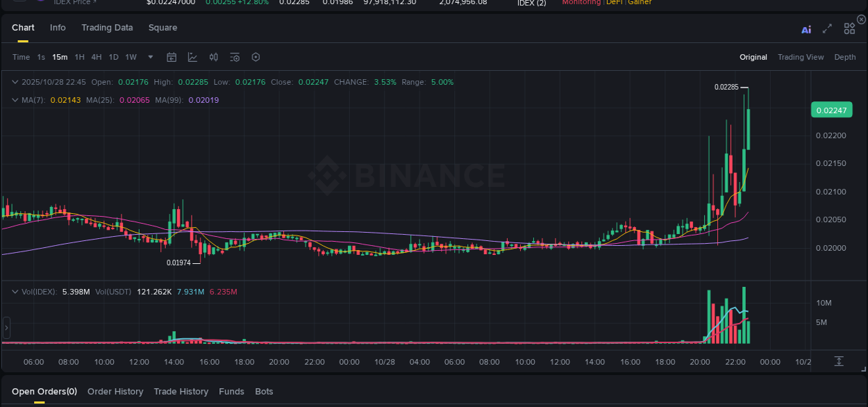Expand chart to fullscreen with the arrows icon

(826, 28)
